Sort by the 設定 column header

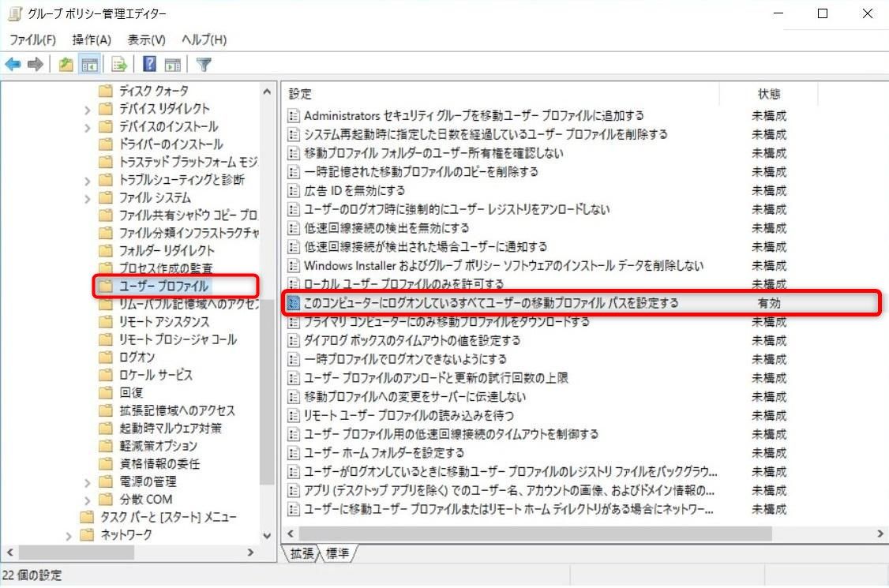click(300, 94)
